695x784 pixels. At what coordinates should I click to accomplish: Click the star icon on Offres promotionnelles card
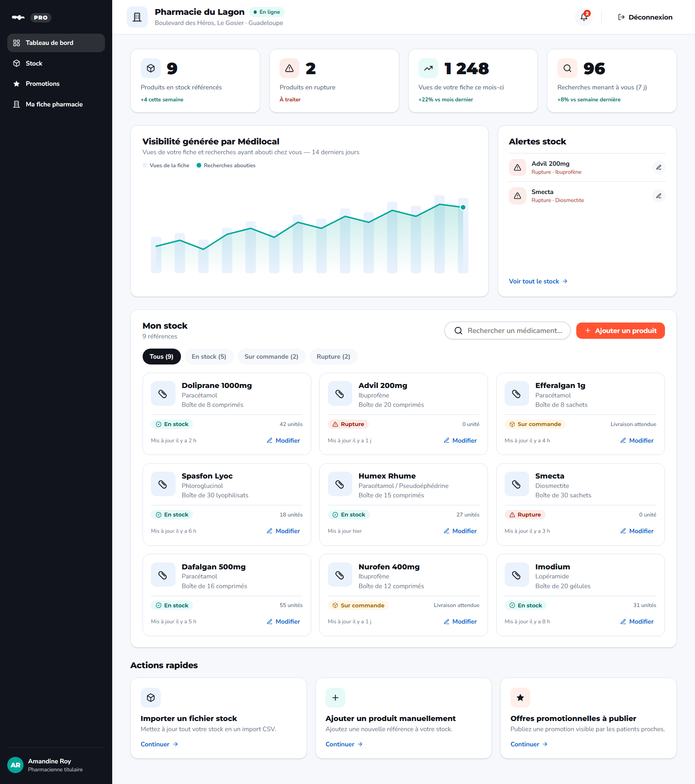tap(520, 697)
